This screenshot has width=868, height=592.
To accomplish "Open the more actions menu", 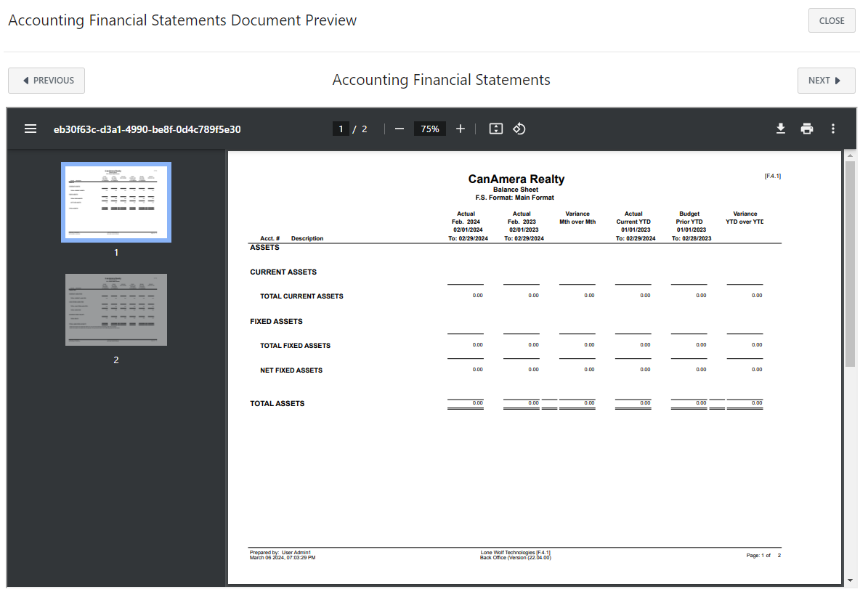I will coord(833,129).
